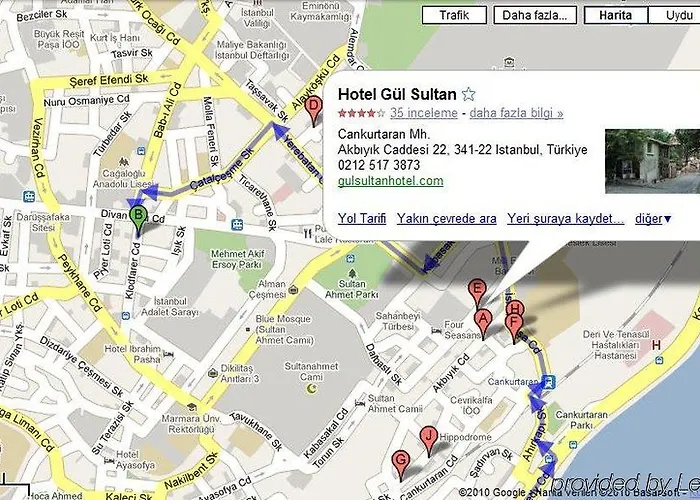Open the 35 inceleme reviews link

[x=424, y=113]
